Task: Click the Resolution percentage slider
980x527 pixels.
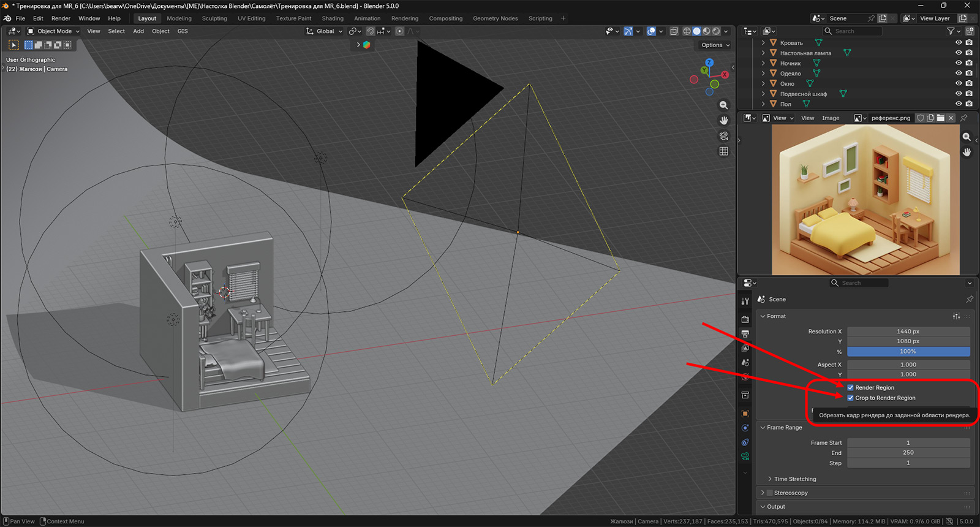Action: [x=908, y=352]
